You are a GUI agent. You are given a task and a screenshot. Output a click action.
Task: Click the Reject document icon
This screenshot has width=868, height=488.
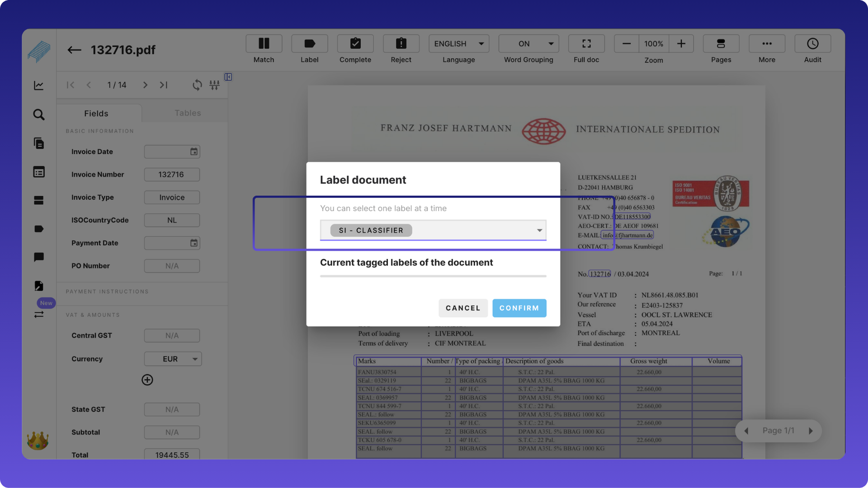coord(401,43)
